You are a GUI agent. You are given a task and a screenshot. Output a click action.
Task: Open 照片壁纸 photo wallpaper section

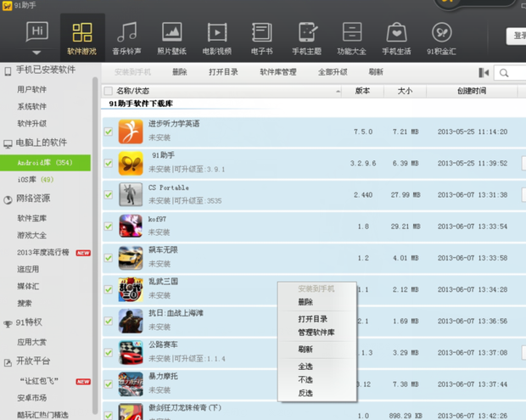tap(171, 37)
